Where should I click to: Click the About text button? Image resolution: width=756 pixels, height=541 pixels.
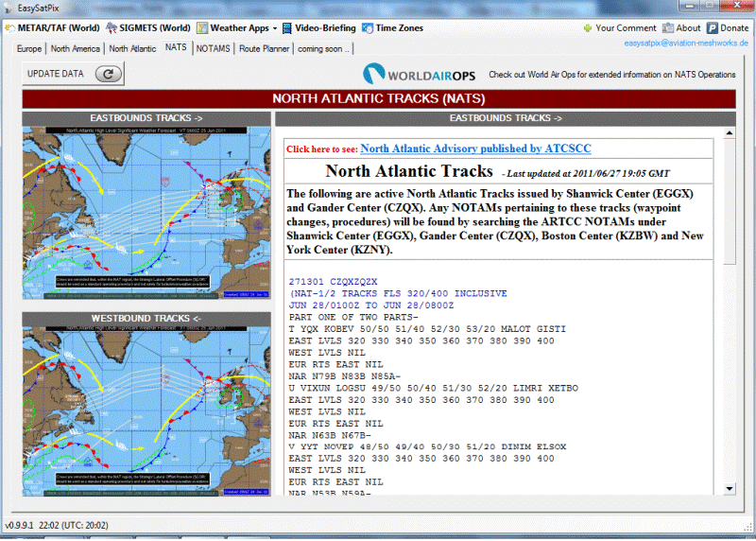tap(688, 28)
